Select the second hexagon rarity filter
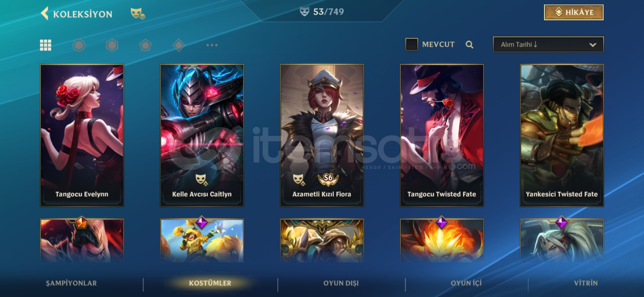644x297 pixels. (x=112, y=45)
